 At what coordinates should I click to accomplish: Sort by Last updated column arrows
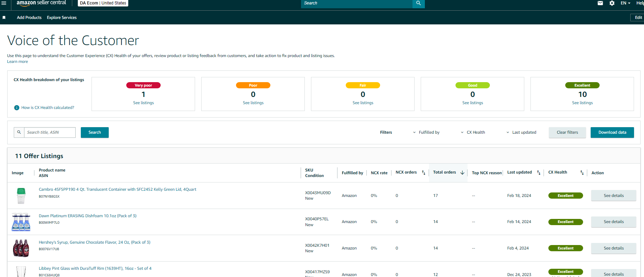(539, 173)
